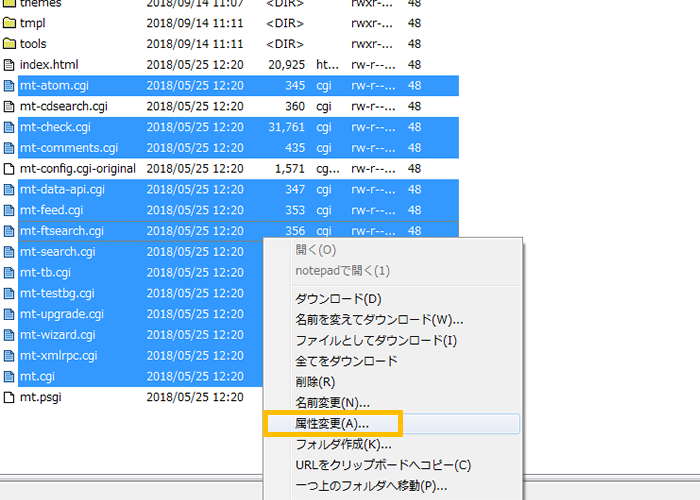Select mt-xmlrpc.cgi file name
Viewport: 700px width, 500px height.
tap(58, 355)
